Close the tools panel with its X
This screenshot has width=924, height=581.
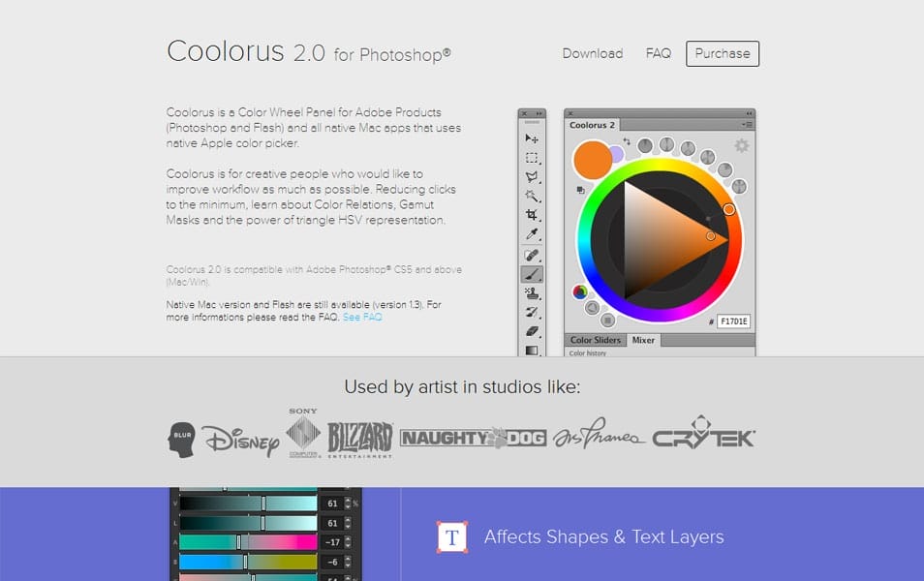point(524,113)
